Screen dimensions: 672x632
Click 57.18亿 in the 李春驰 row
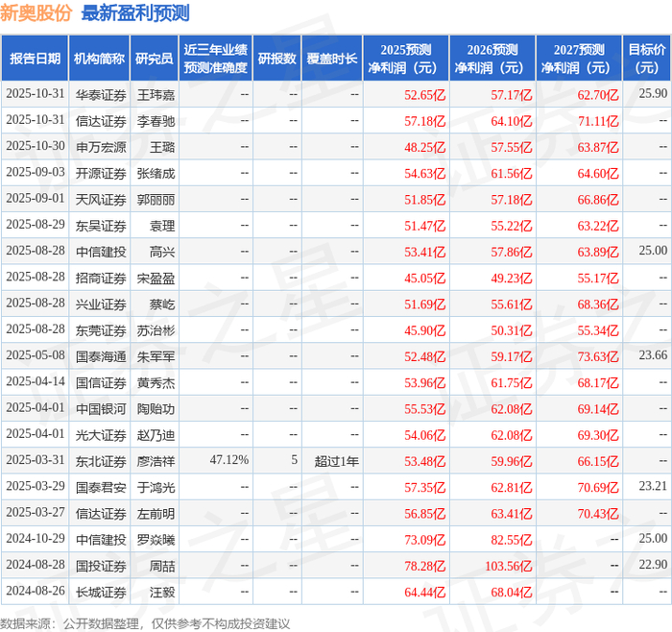pyautogui.click(x=424, y=121)
